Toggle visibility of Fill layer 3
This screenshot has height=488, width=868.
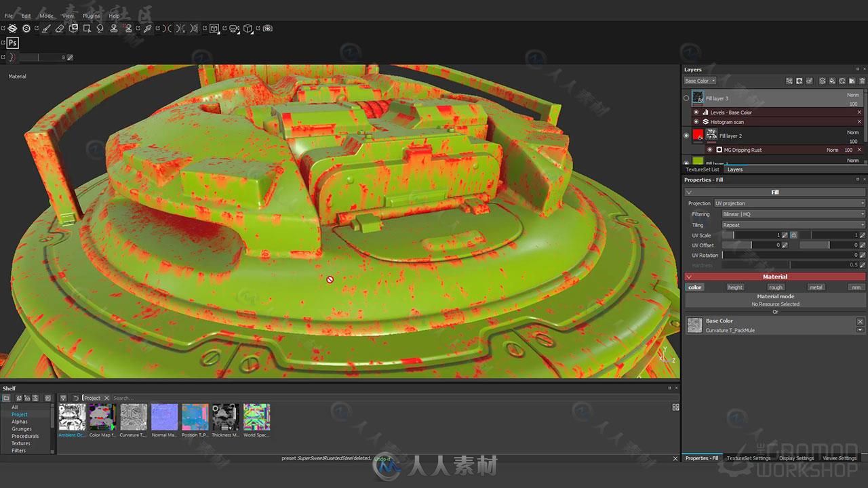(686, 98)
